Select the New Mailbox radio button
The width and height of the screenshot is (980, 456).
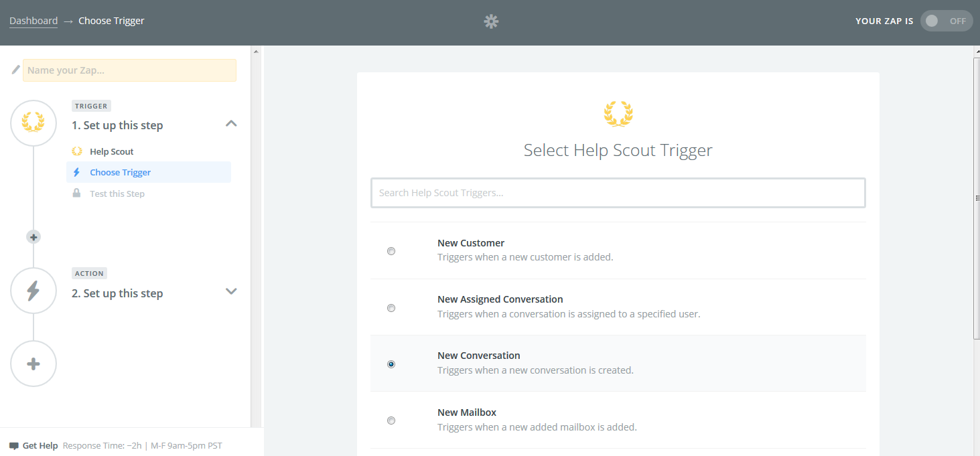coord(391,421)
